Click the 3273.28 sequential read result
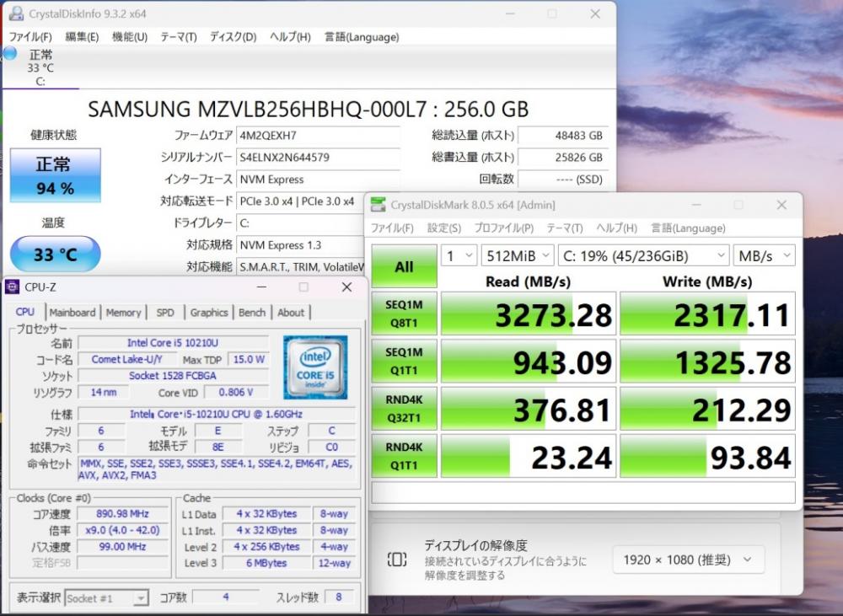 click(x=528, y=314)
